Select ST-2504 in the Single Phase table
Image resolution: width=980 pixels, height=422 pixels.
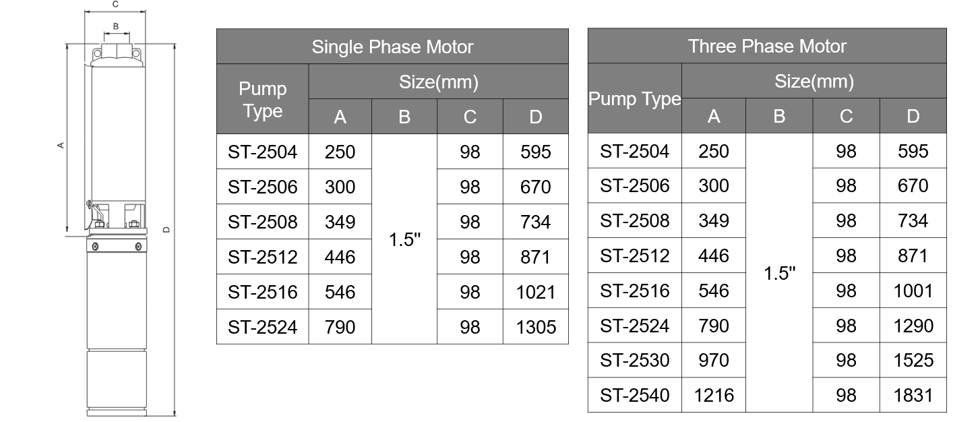click(x=262, y=152)
